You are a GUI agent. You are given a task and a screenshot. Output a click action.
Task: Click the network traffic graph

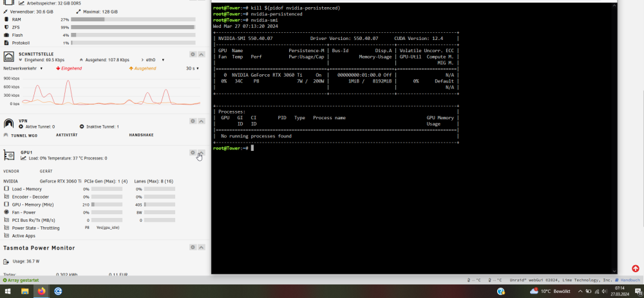point(111,90)
